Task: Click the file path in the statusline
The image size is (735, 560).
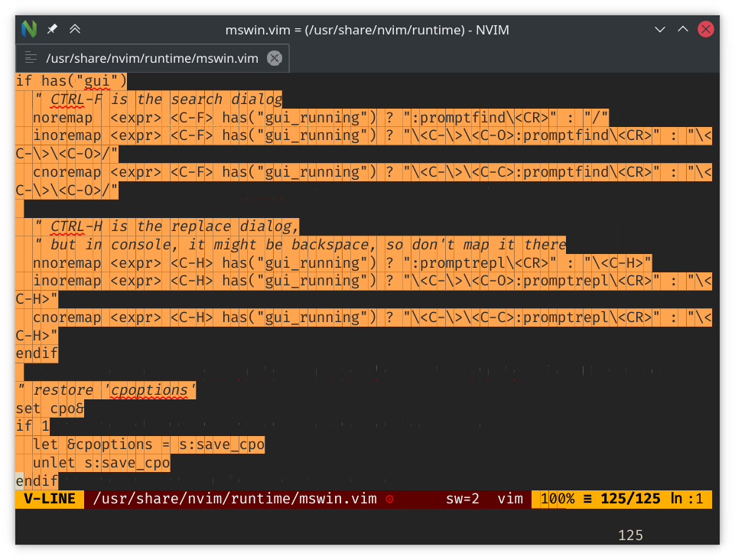Action: pyautogui.click(x=234, y=499)
